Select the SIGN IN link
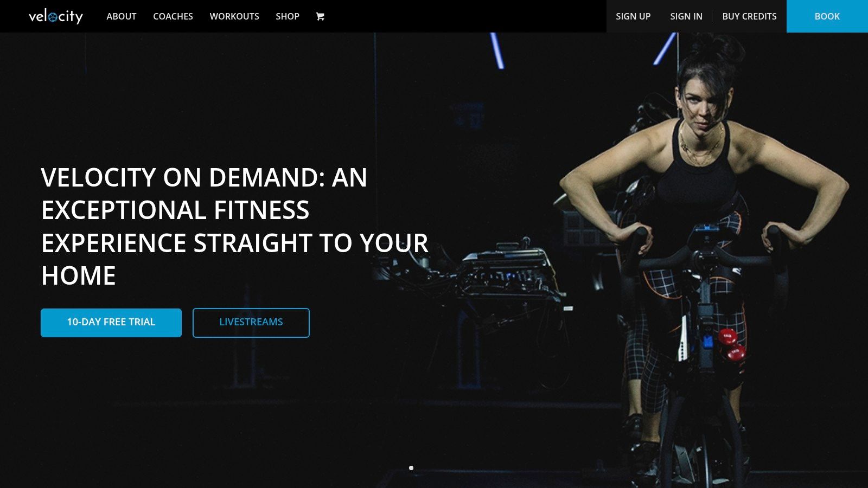 tap(686, 16)
